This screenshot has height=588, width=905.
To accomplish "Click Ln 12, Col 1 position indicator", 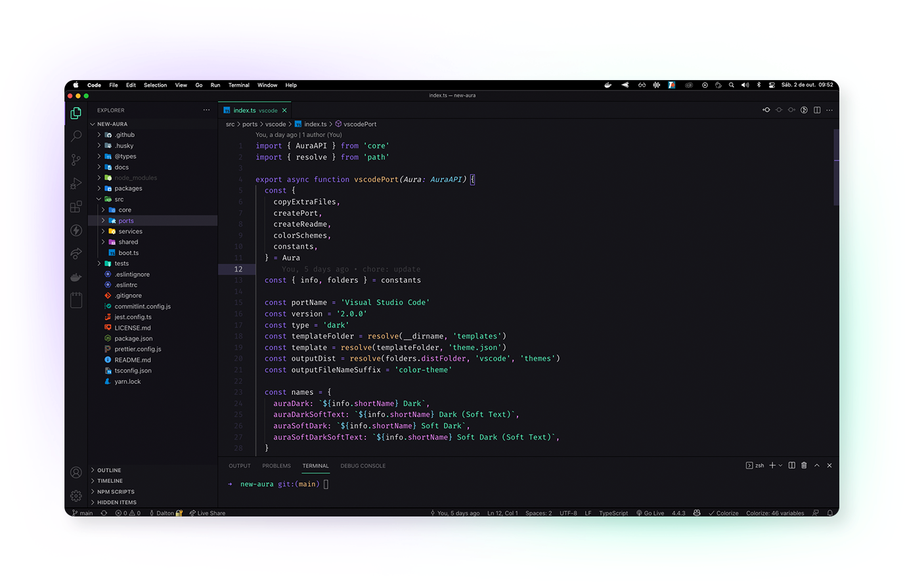I will pos(502,513).
